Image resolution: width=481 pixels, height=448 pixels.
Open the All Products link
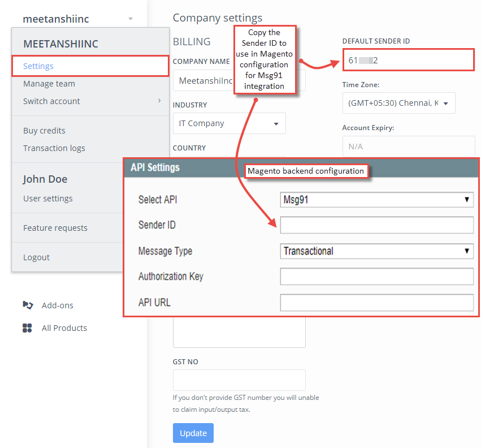(x=64, y=328)
